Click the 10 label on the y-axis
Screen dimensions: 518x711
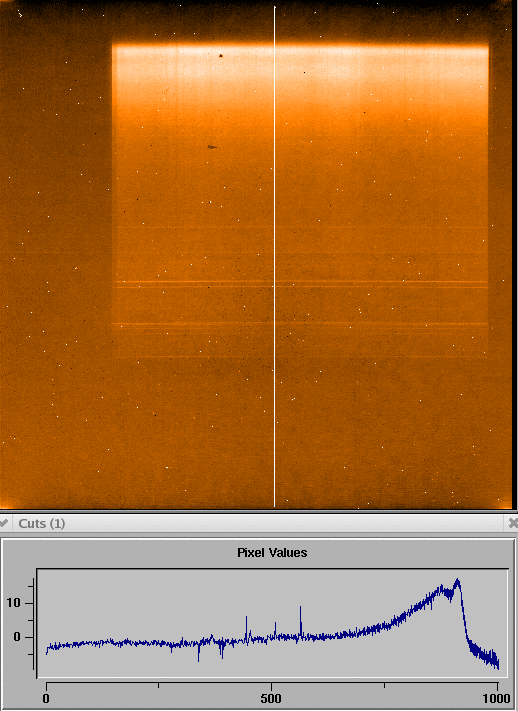pos(14,603)
